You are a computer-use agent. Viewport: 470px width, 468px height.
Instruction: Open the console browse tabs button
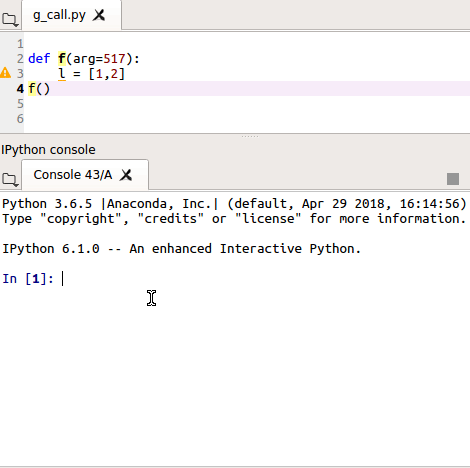point(10,179)
